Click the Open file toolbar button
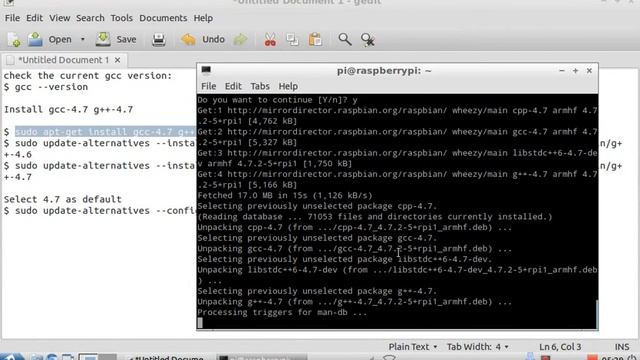This screenshot has height=360, width=640. [50, 40]
